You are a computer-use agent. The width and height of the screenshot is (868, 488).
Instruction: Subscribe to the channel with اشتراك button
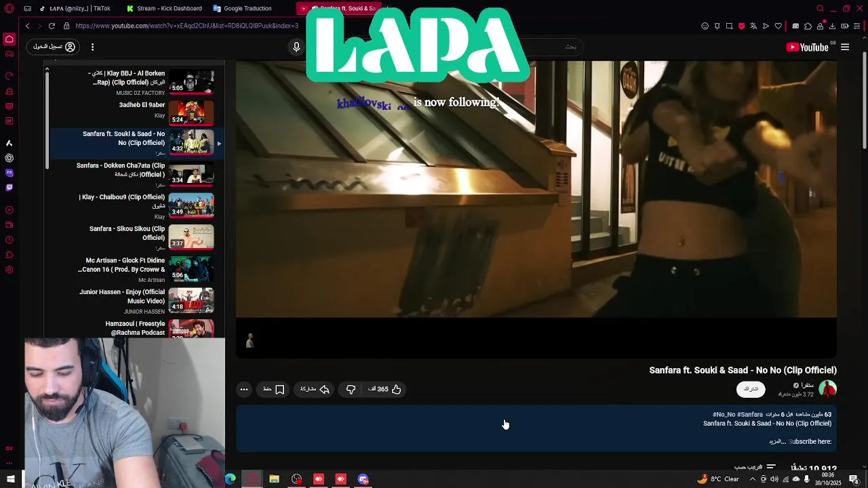click(751, 389)
